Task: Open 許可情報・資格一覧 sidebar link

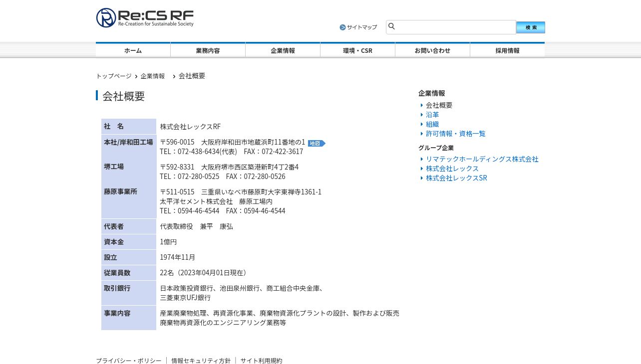Action: [456, 134]
